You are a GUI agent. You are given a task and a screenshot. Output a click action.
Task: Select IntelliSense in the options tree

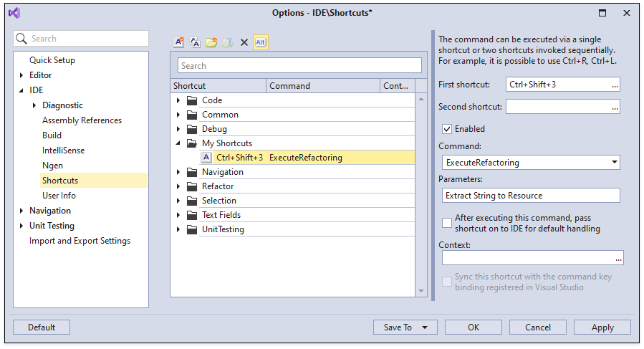tap(63, 150)
